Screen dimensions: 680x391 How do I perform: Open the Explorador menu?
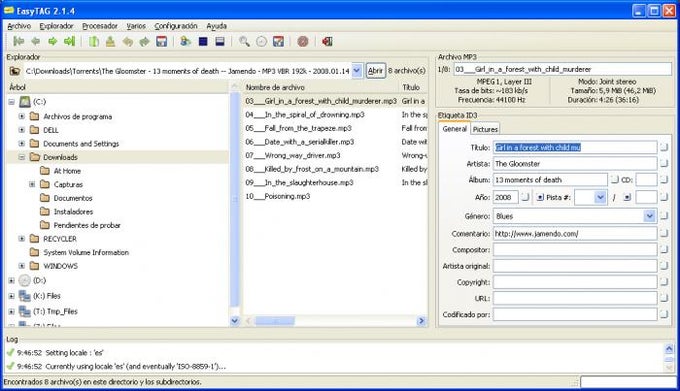[56, 26]
